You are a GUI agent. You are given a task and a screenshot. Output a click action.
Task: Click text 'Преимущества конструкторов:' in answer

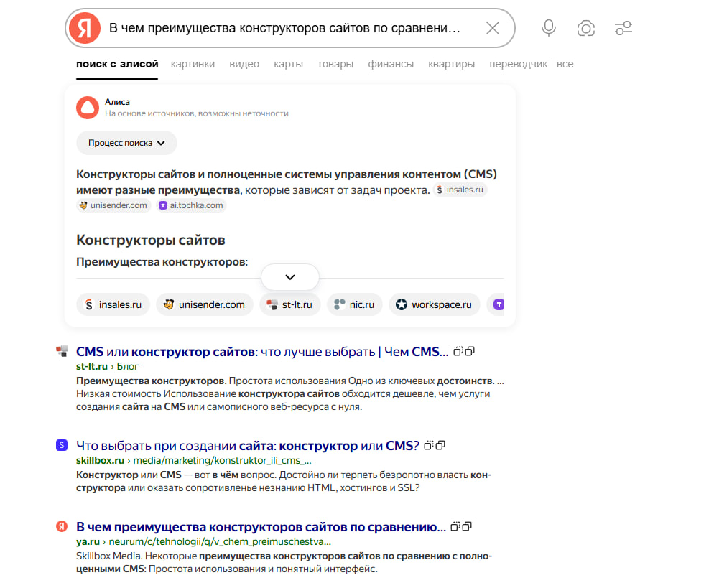162,262
